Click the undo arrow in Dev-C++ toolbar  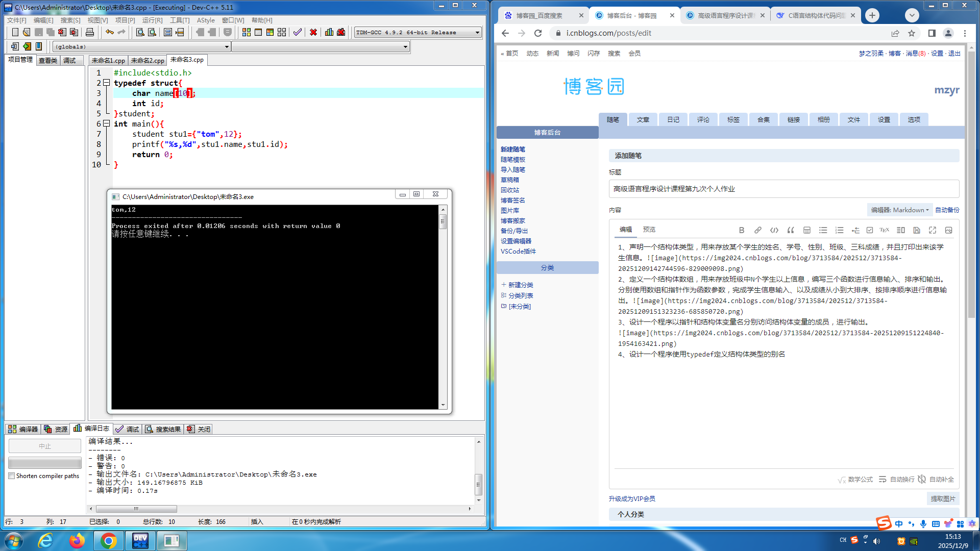coord(110,32)
